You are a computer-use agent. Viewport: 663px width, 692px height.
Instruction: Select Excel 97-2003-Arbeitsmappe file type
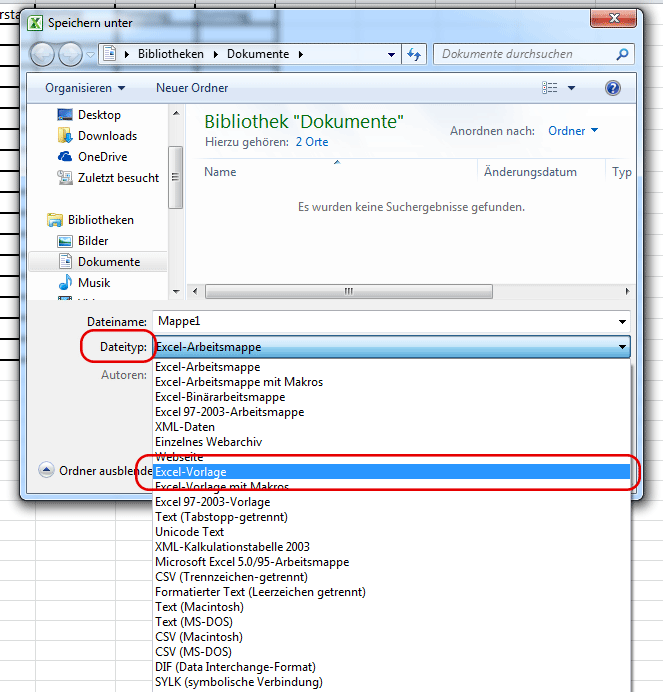pos(392,412)
